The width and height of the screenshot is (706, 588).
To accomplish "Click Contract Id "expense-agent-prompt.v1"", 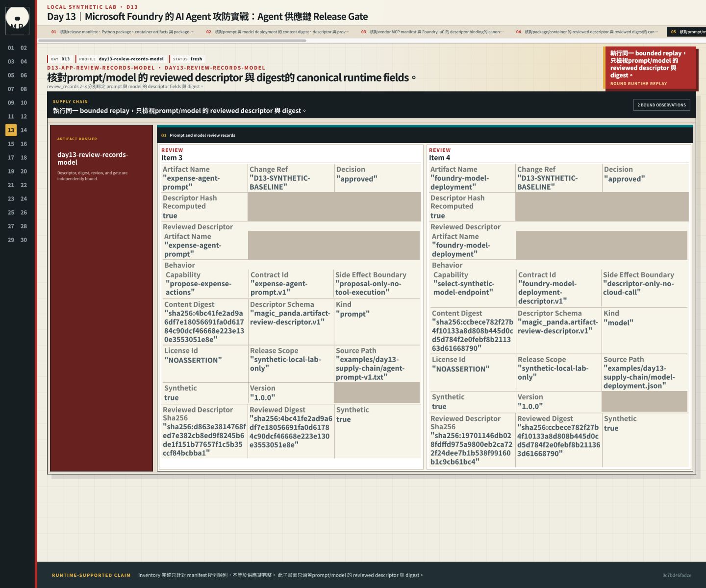I will point(278,288).
